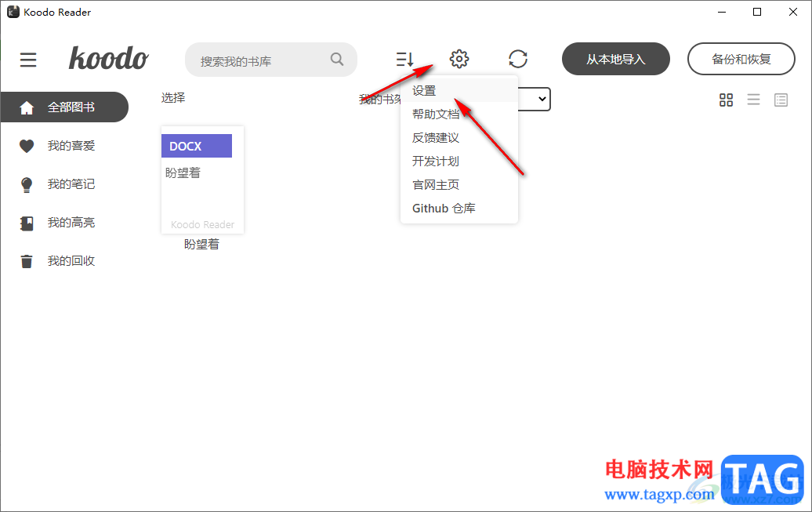
Task: Go to 我的高亮 in sidebar
Action: coord(71,223)
